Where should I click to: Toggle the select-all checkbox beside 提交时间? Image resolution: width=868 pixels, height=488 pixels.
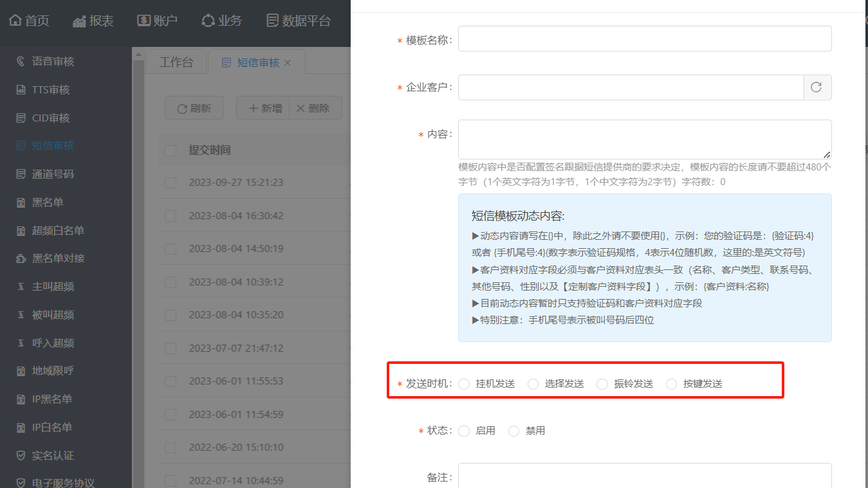(x=171, y=150)
